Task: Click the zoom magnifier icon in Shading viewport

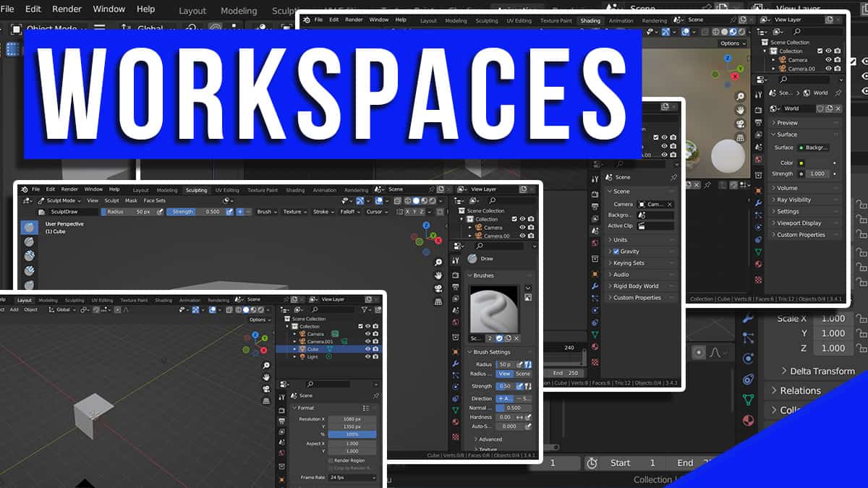Action: click(740, 96)
